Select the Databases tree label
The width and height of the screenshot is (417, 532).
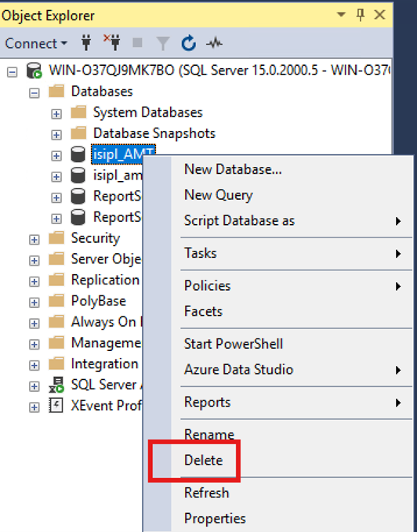pyautogui.click(x=102, y=92)
